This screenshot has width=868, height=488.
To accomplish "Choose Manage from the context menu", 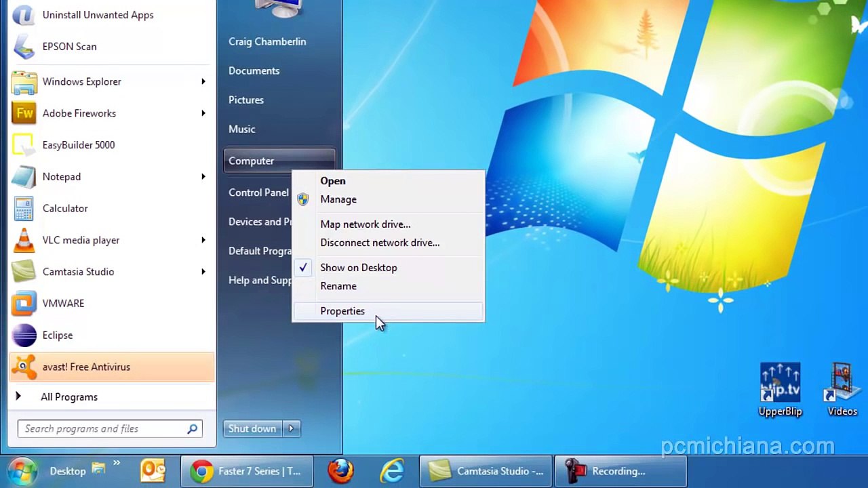I will pos(338,199).
